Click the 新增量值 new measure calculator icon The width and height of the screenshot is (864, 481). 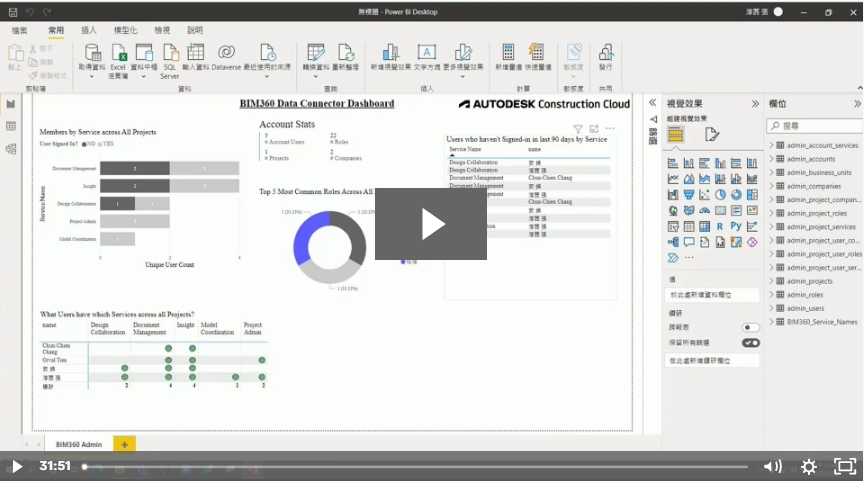(508, 52)
